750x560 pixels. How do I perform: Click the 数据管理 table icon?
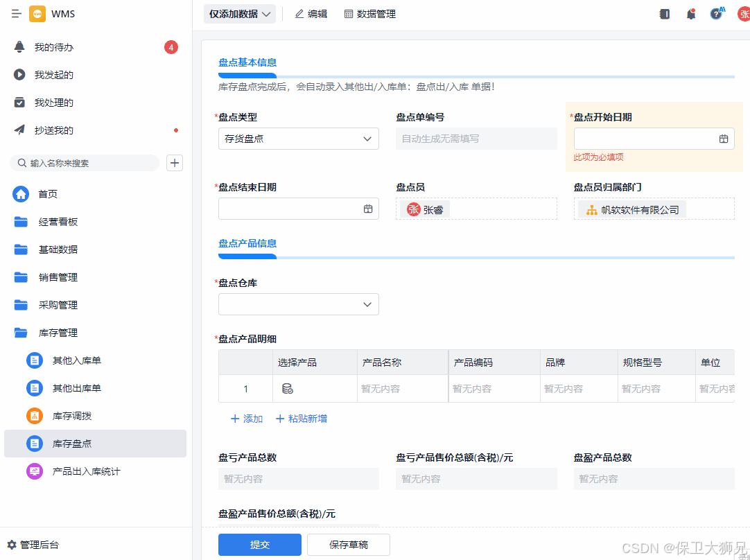pyautogui.click(x=349, y=14)
